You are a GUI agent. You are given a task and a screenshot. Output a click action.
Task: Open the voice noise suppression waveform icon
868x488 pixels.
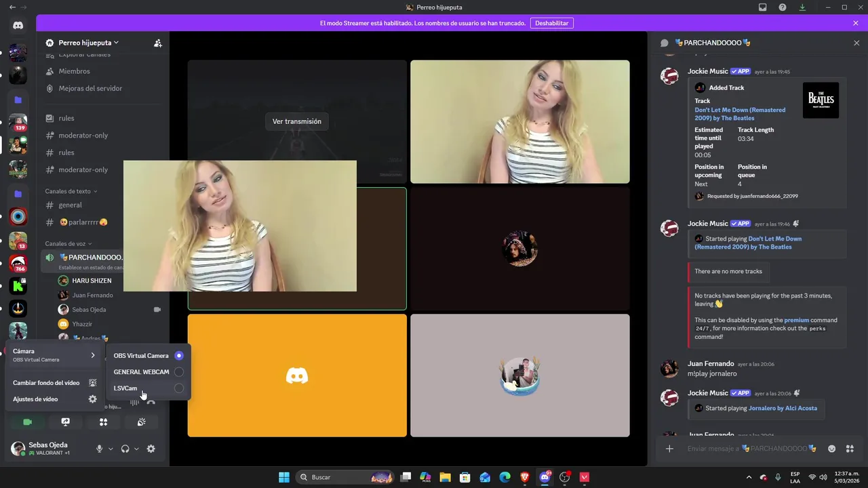(134, 401)
